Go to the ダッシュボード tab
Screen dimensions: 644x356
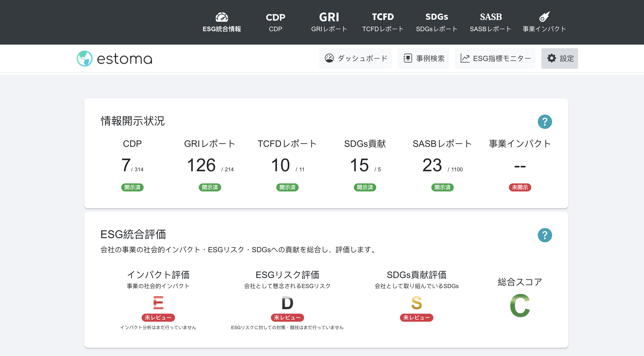click(355, 59)
